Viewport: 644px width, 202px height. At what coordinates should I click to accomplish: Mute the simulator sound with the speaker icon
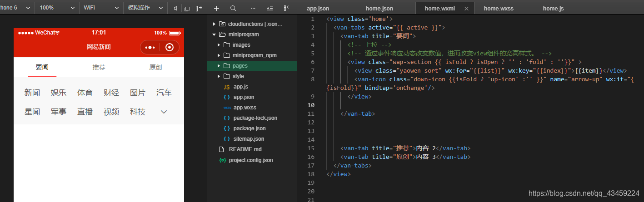tap(176, 8)
